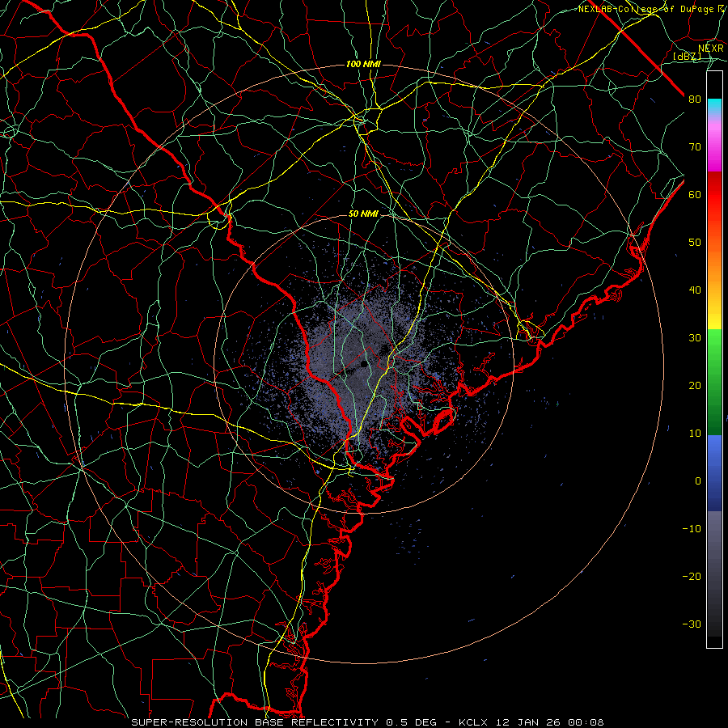Click the "100 NMI" range ring label

tap(363, 64)
